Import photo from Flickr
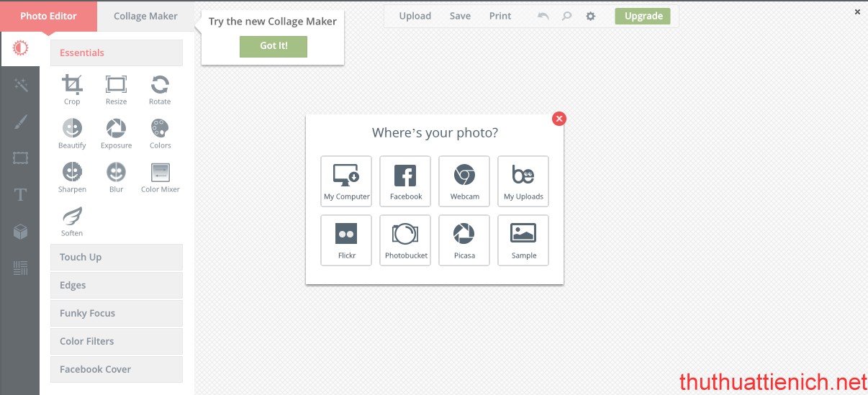This screenshot has width=868, height=395. coord(346,240)
